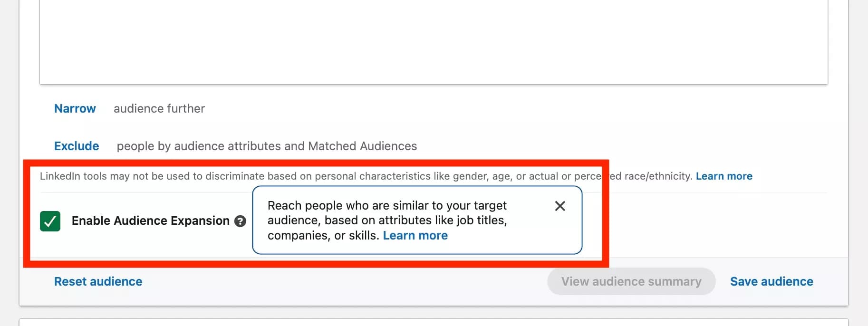Open Learn more inside the tooltip

(x=415, y=235)
